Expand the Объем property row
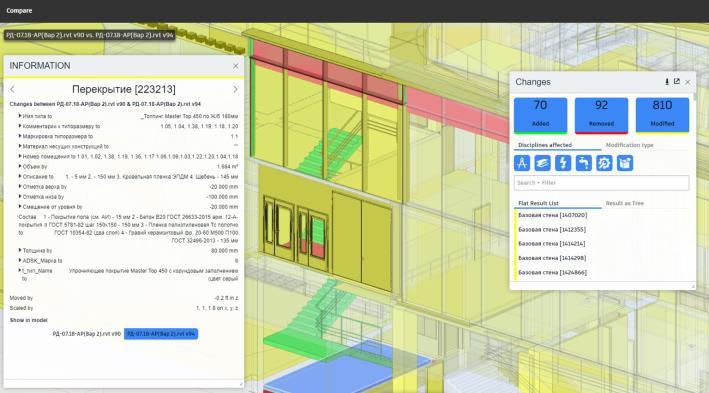 click(20, 166)
